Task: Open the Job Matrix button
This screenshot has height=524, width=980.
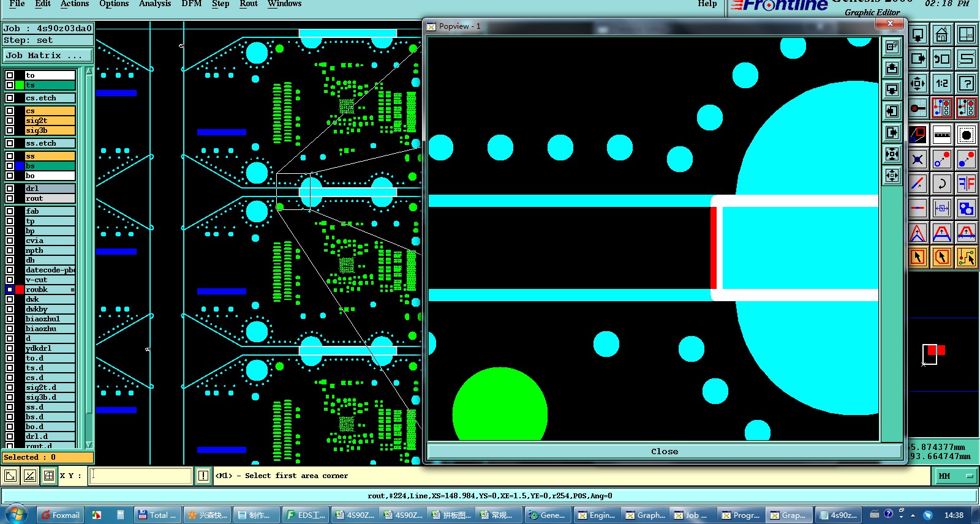Action: tap(48, 55)
